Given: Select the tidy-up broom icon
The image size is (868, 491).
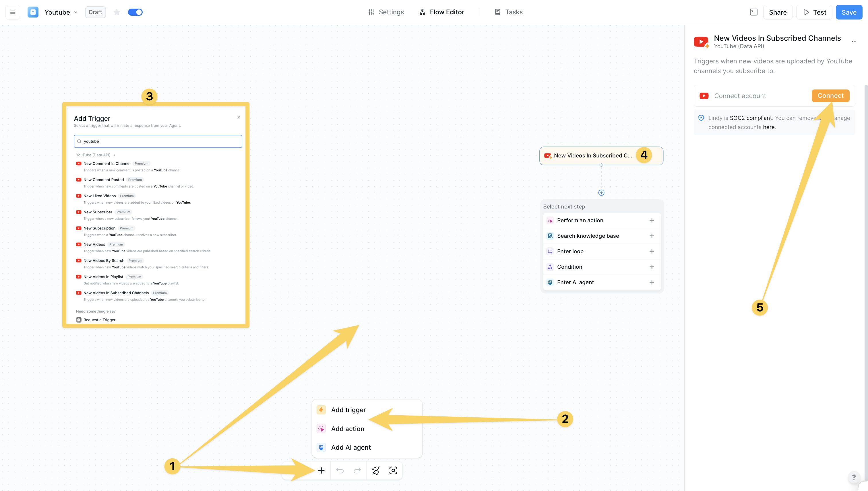Looking at the screenshot, I should pos(376,470).
